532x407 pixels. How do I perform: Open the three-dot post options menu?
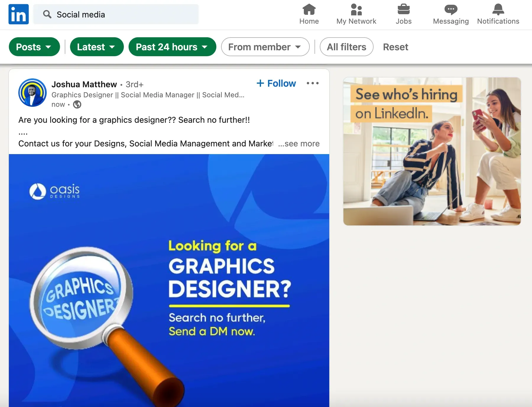click(312, 83)
